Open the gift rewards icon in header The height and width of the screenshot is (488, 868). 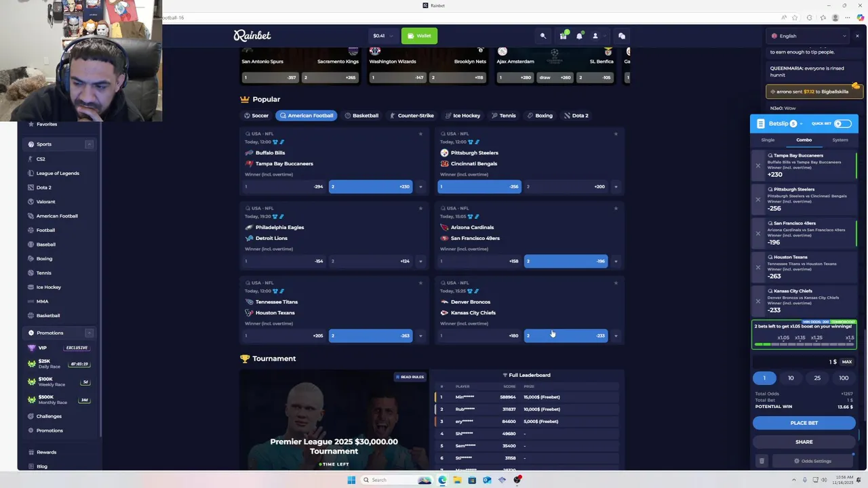563,36
